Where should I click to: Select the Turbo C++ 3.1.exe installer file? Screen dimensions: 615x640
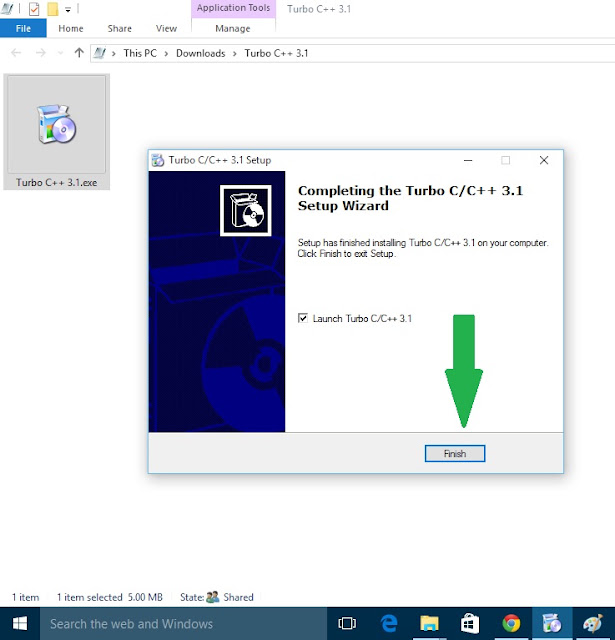point(56,131)
